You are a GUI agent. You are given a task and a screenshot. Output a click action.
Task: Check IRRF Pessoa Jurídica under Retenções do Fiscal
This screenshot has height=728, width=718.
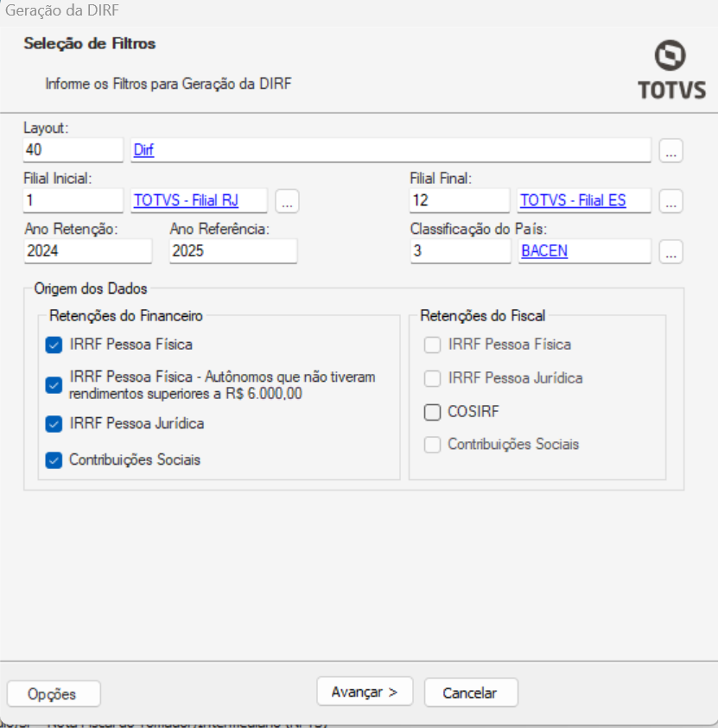coord(432,378)
